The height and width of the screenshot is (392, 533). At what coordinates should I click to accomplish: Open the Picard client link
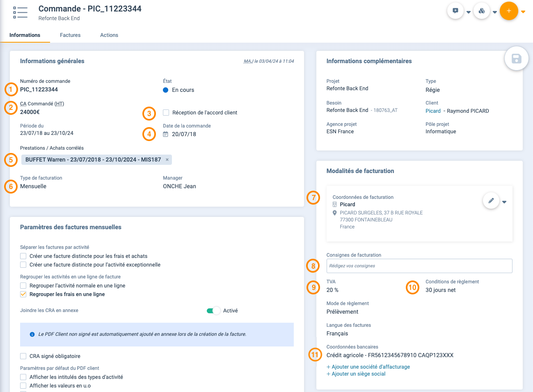(433, 111)
